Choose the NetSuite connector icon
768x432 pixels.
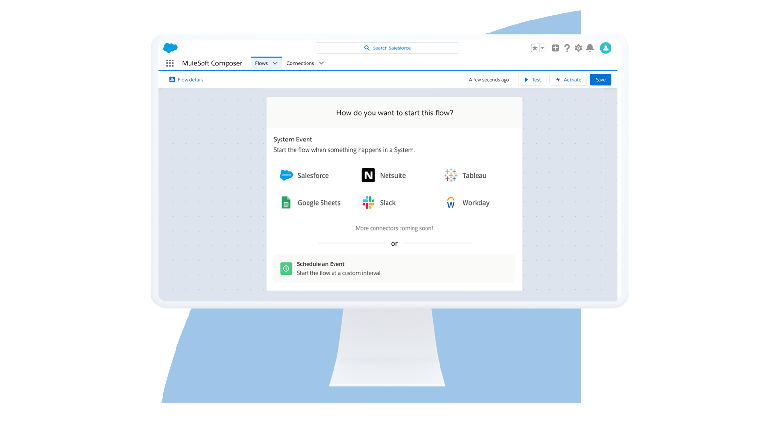pyautogui.click(x=368, y=175)
